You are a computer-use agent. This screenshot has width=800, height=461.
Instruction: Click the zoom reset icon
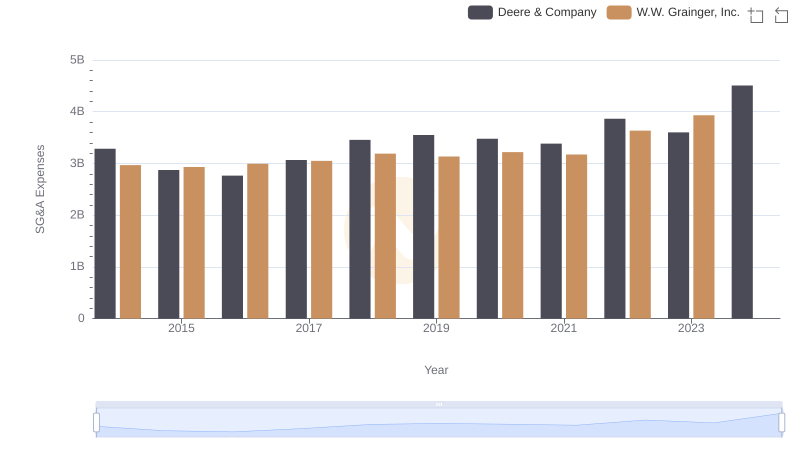tap(781, 15)
